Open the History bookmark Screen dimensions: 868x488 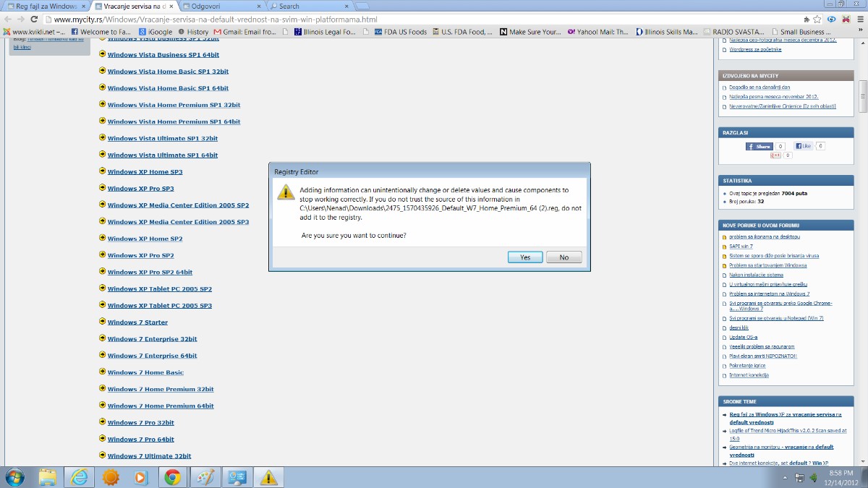point(192,32)
